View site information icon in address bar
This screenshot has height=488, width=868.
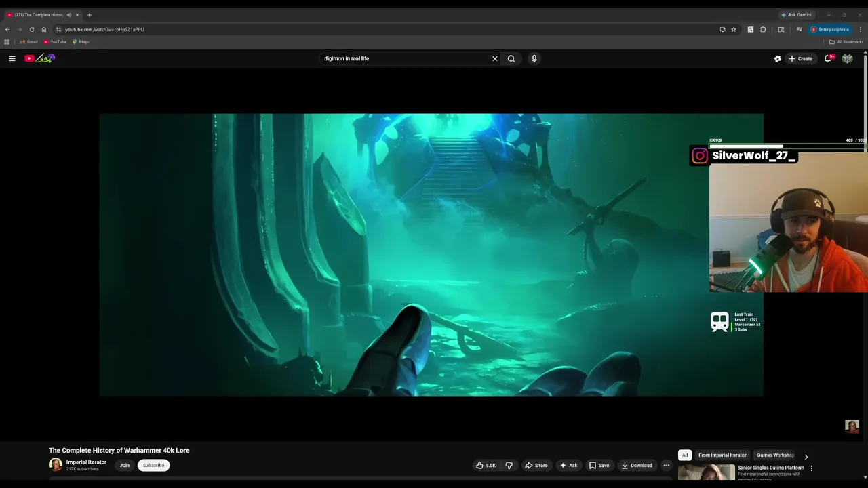click(x=58, y=29)
